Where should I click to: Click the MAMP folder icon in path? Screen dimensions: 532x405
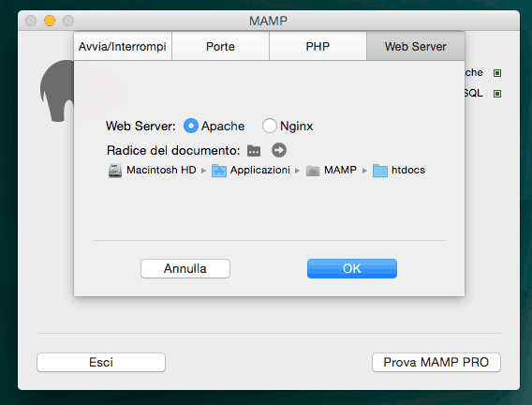point(313,171)
